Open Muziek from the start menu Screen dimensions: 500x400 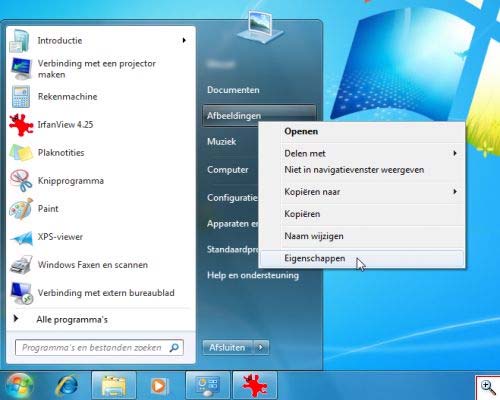pos(221,141)
